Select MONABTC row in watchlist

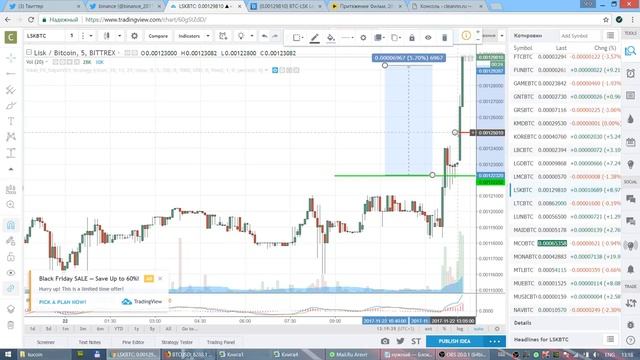click(565, 257)
